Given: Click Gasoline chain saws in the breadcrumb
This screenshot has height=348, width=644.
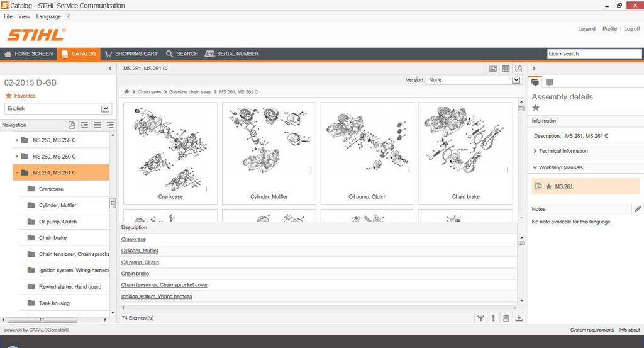Looking at the screenshot, I should 190,92.
